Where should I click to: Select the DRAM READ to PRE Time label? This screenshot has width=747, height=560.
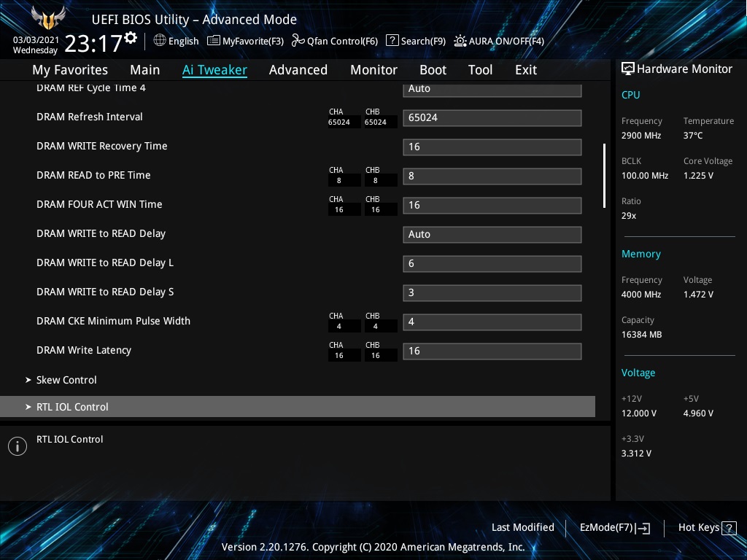[93, 175]
